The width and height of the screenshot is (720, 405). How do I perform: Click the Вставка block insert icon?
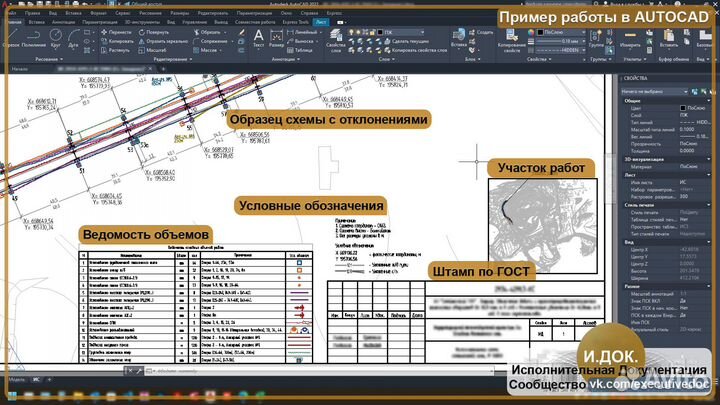(x=456, y=38)
